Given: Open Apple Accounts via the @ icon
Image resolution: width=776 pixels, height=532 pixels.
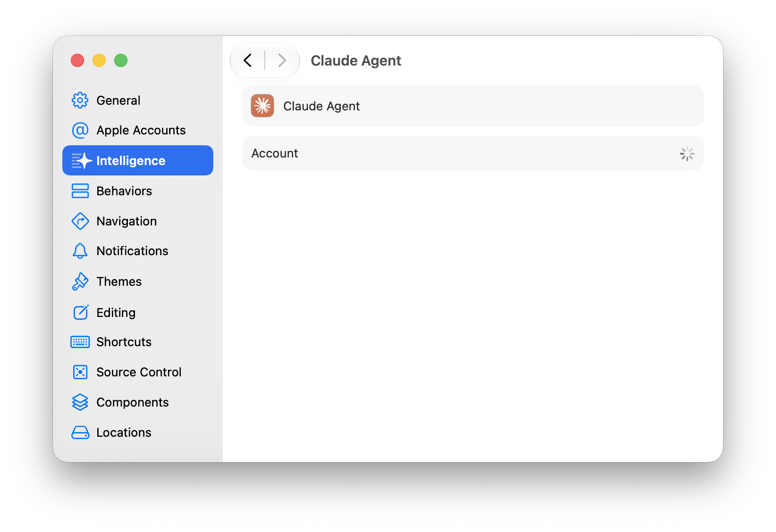Looking at the screenshot, I should coord(80,130).
